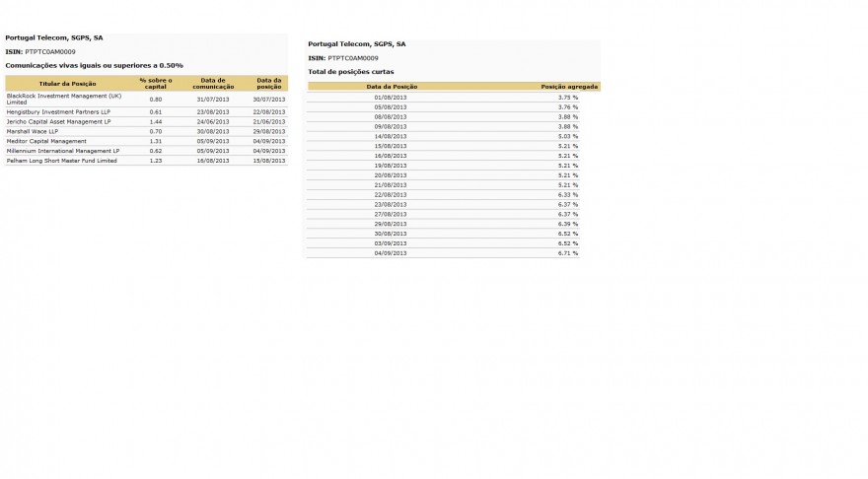Click Hengistbury's communication date 23/08/2013
The height and width of the screenshot is (479, 868).
click(213, 112)
